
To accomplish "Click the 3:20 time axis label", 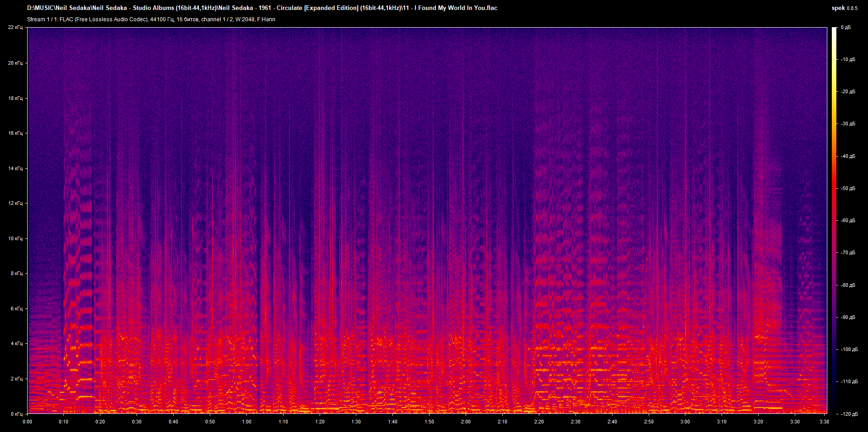I will pos(758,422).
